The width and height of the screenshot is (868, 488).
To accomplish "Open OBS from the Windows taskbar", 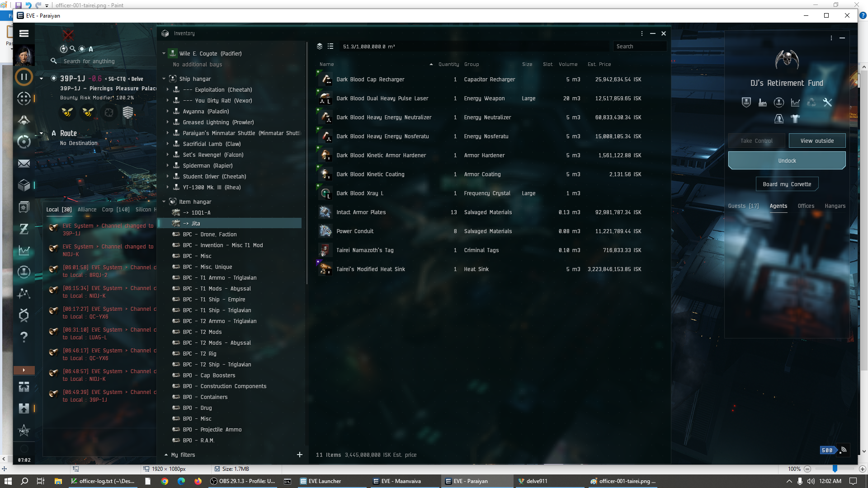I will pyautogui.click(x=243, y=481).
